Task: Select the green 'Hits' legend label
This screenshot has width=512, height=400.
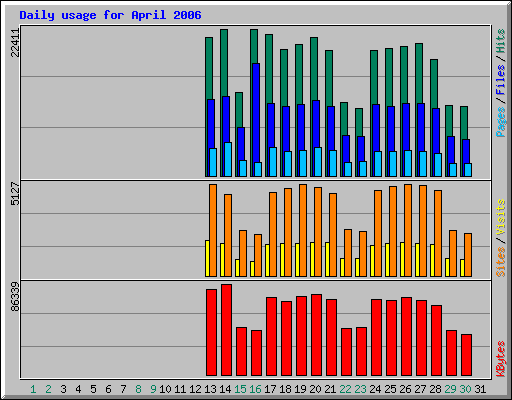Action: (501, 41)
